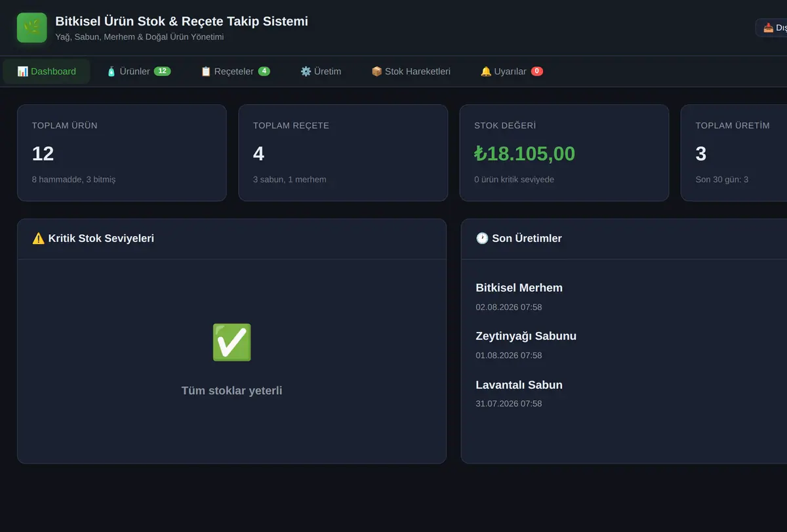Open the Stok Hareketleri tab
This screenshot has width=787, height=532.
pos(411,72)
